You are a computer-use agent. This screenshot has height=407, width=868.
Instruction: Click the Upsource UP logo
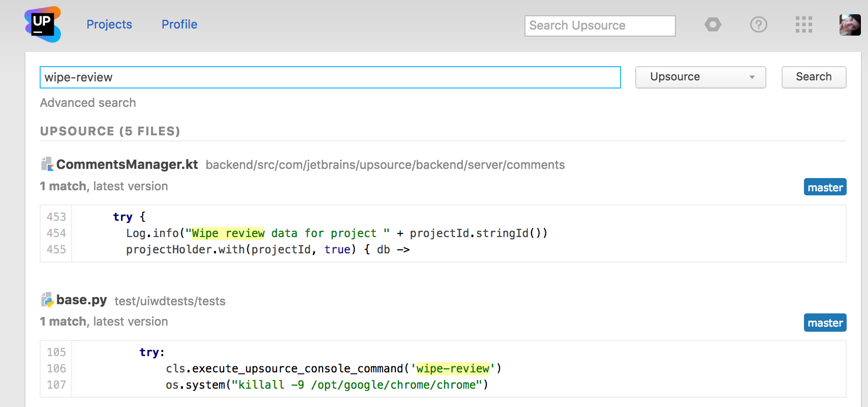click(x=43, y=24)
